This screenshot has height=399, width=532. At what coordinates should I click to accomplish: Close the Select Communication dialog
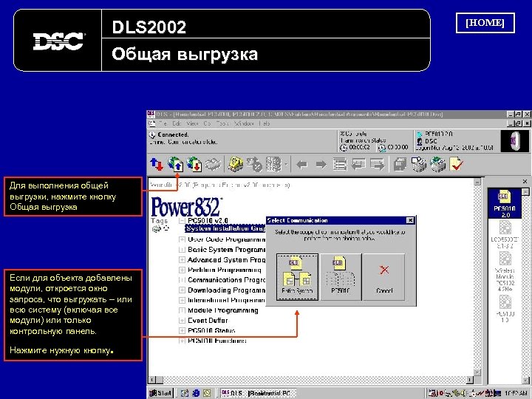(410, 220)
